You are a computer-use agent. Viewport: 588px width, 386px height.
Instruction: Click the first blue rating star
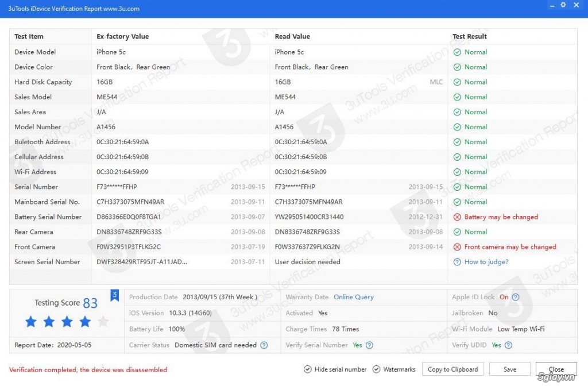click(x=31, y=322)
